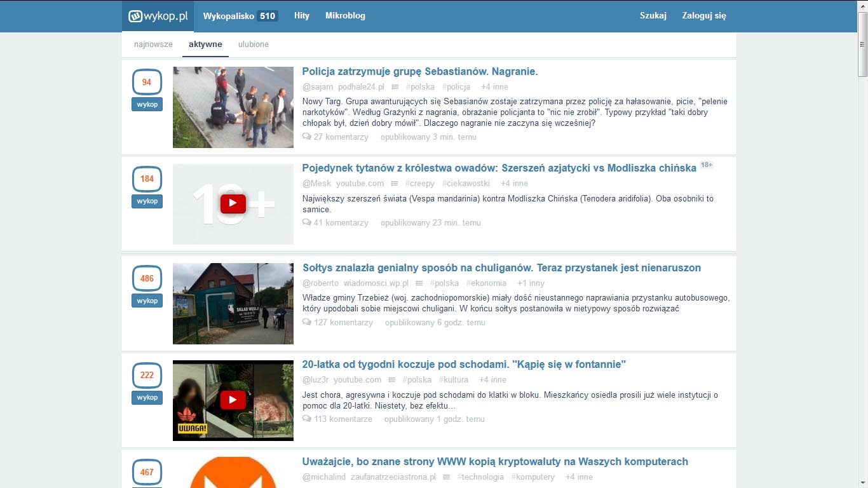Click Zaloguj się to log in

point(703,15)
